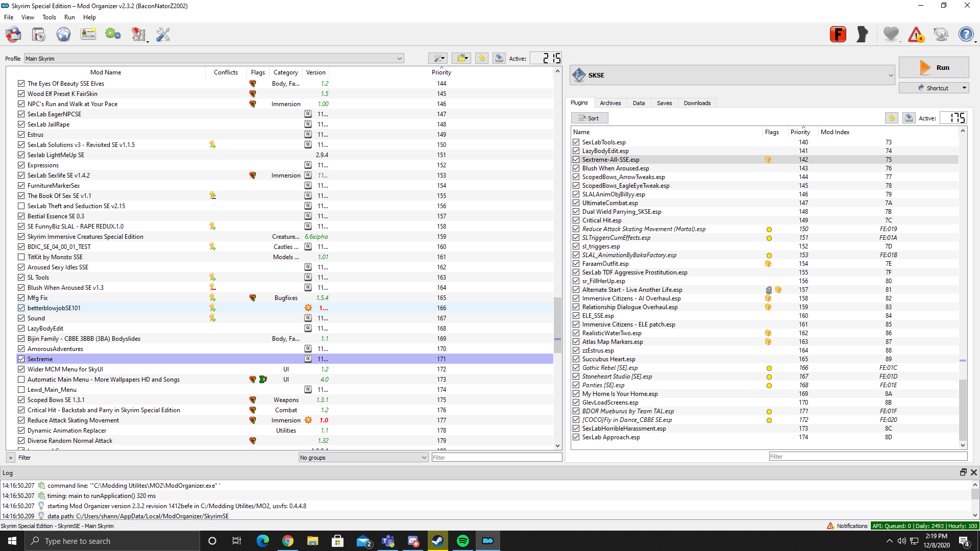Open the profiles ID card icon
The image size is (980, 551).
88,35
